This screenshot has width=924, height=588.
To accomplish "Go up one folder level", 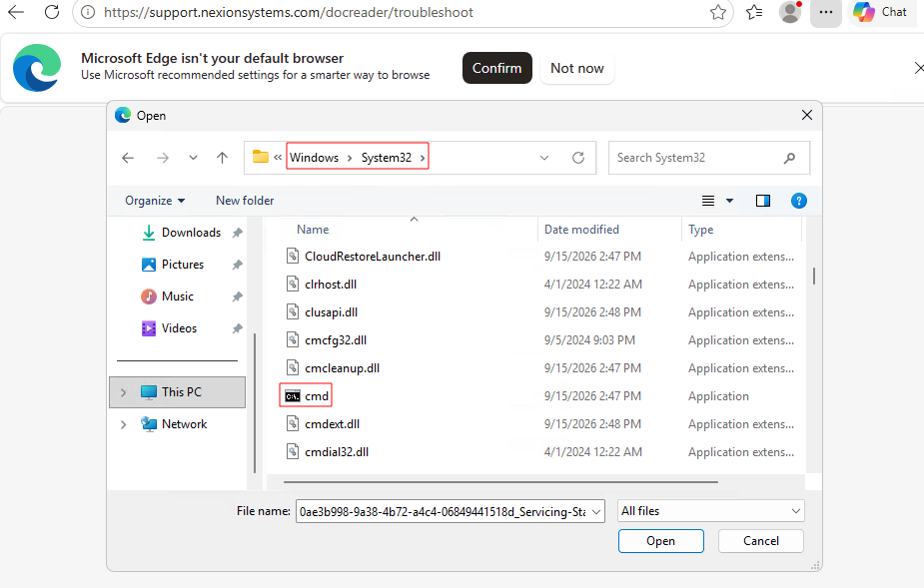I will tap(222, 158).
